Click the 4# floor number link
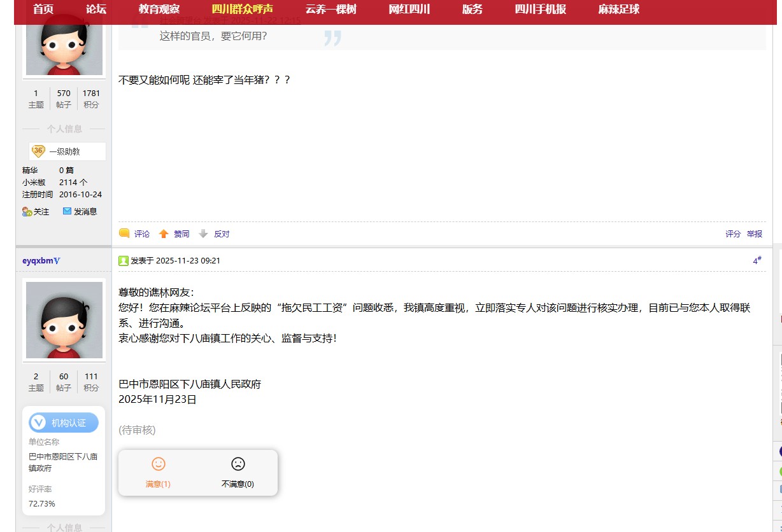 (757, 260)
